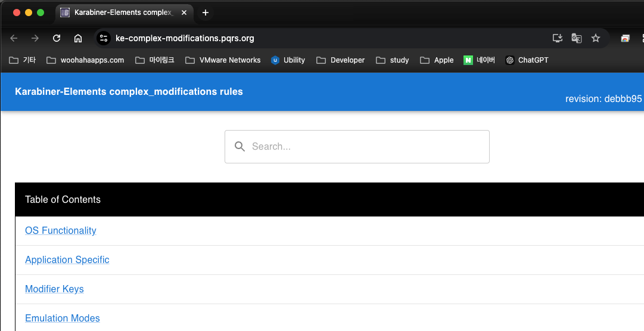Click install app icon in address bar
Viewport: 644px width, 331px height.
pos(558,38)
